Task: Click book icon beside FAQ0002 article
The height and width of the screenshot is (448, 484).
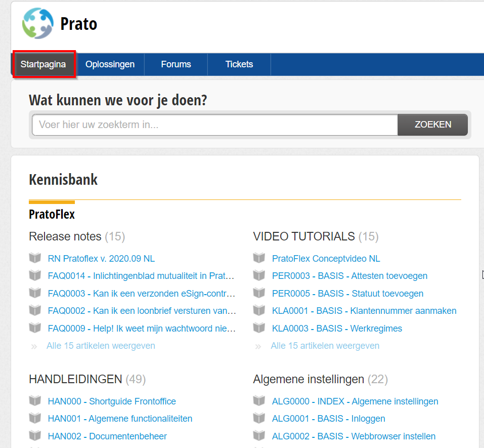Action: (35, 310)
